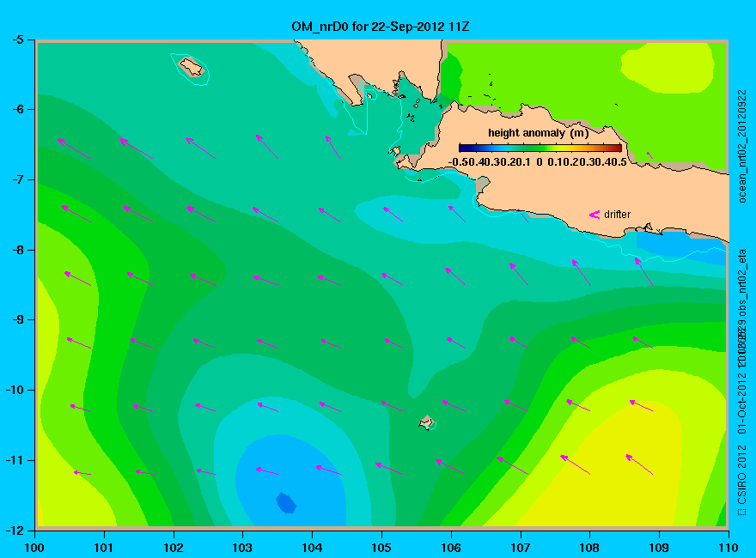
Task: Click the y-axis label "-5"
Action: click(x=17, y=39)
